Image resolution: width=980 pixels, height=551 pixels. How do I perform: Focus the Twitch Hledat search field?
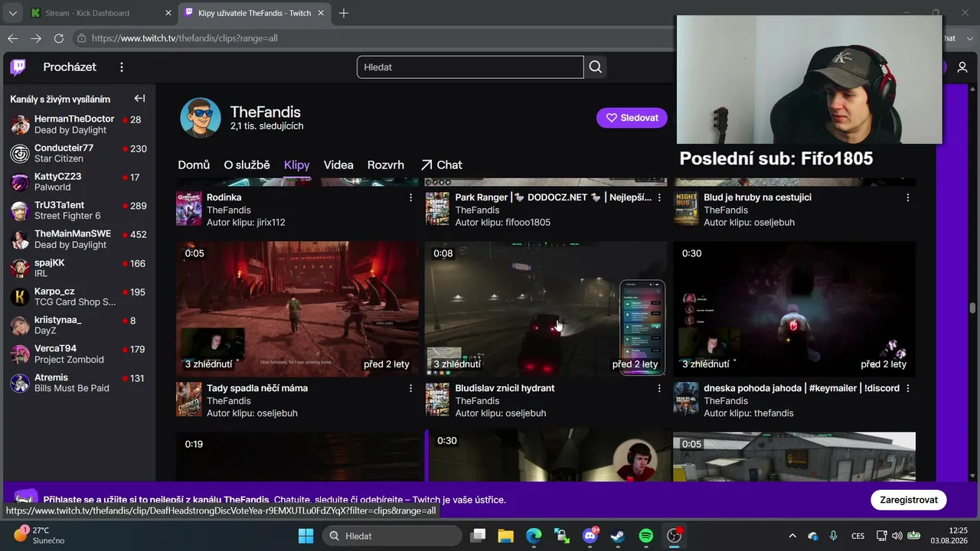[470, 67]
